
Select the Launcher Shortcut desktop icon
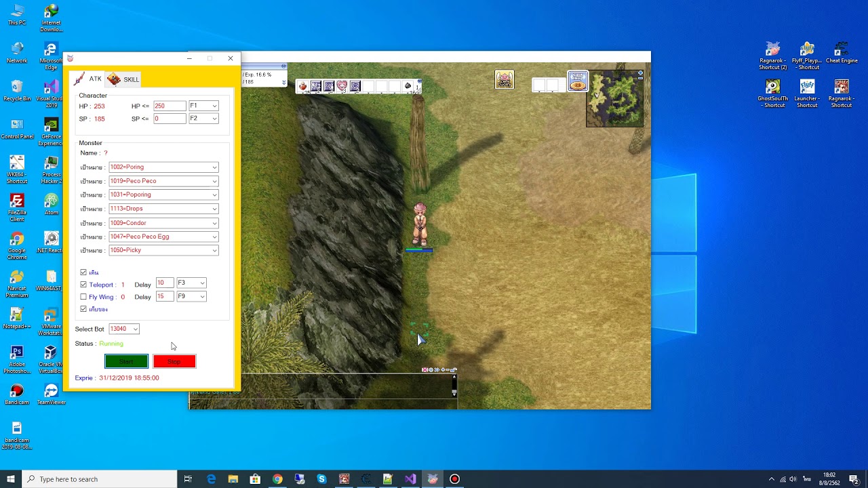807,94
